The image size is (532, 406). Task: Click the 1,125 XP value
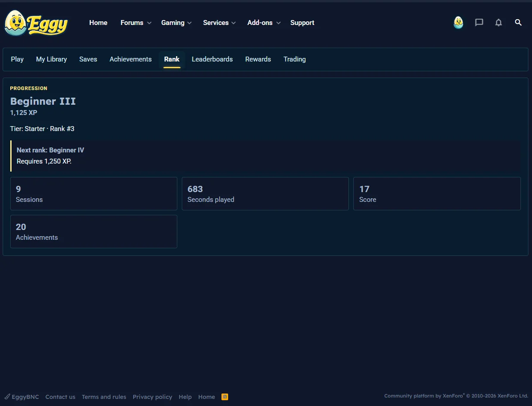(24, 113)
